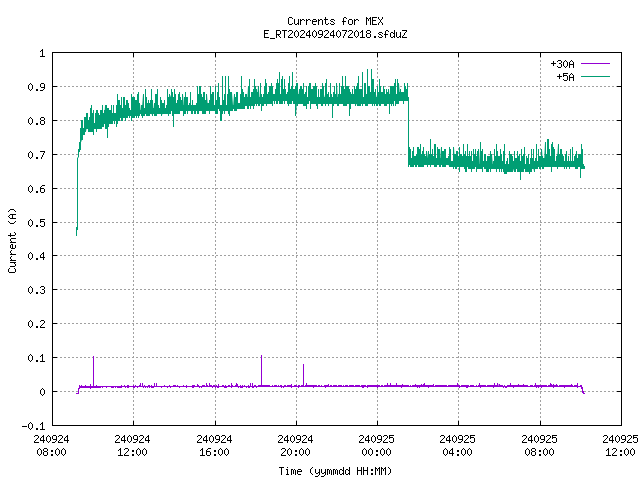This screenshot has height=480, width=640.
Task: Click the chart title 'Currents for MEX'
Action: [335, 21]
